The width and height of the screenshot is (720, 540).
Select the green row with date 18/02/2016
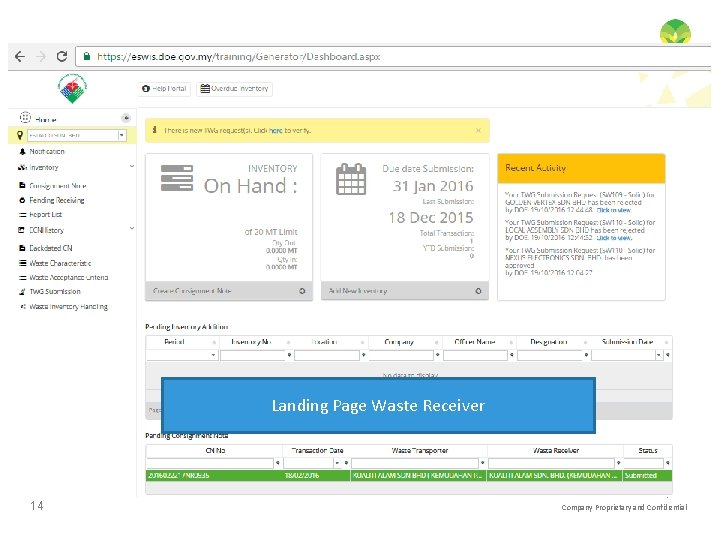(409, 476)
